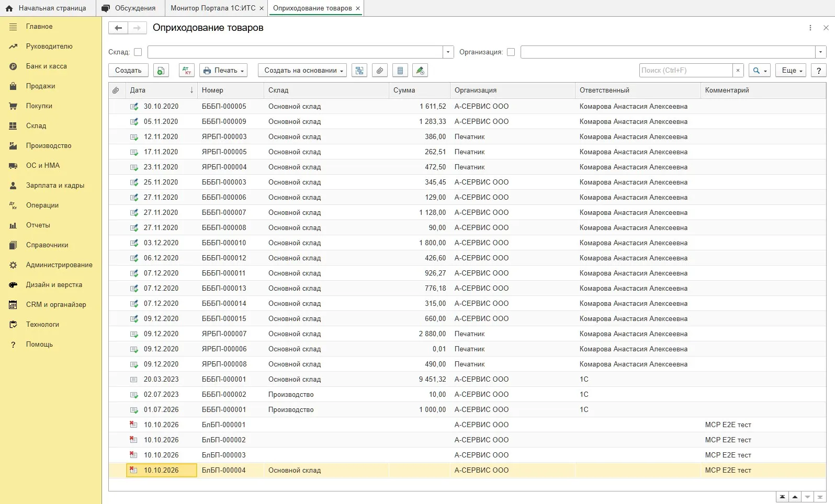Select the row with number ББП-000005
Viewport: 835px width, 504px height.
coord(467,107)
